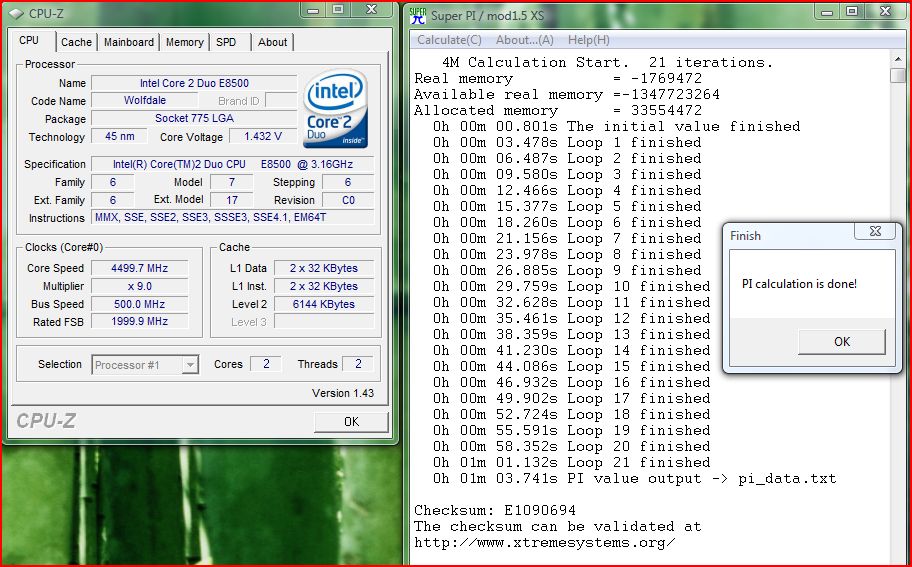Image resolution: width=912 pixels, height=567 pixels.
Task: Close the Finish dialog with X
Action: (x=875, y=231)
